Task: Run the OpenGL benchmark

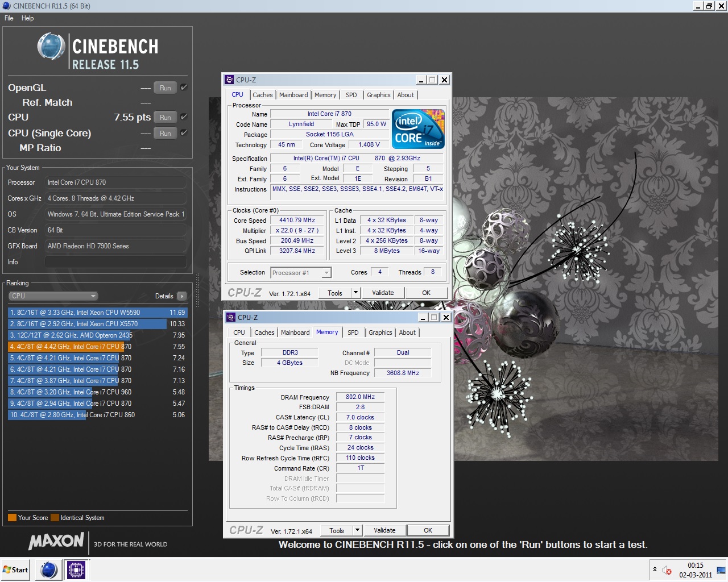Action: [x=165, y=88]
